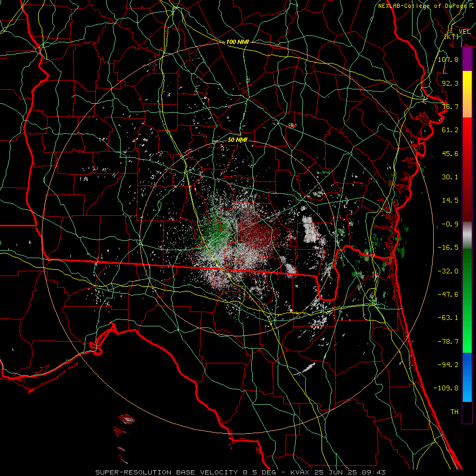Pick the purple segment of velocity scale

(x=467, y=59)
